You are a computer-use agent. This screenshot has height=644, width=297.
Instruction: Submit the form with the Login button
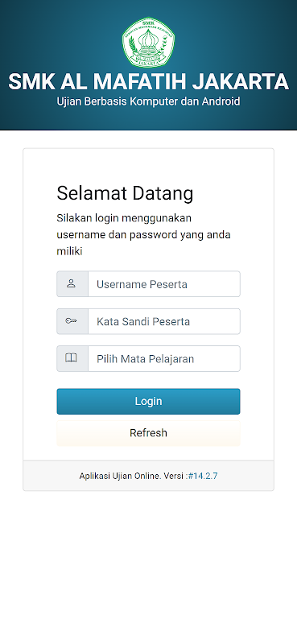pyautogui.click(x=148, y=401)
